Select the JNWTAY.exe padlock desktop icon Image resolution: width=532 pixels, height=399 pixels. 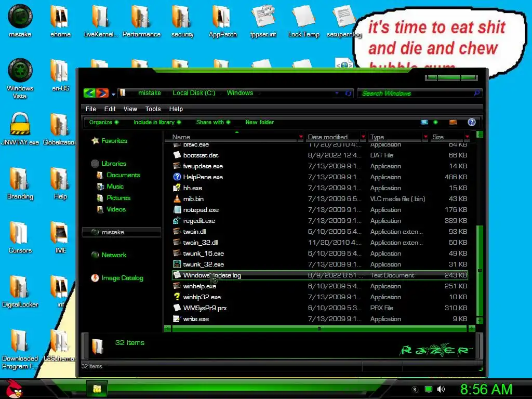pos(20,129)
